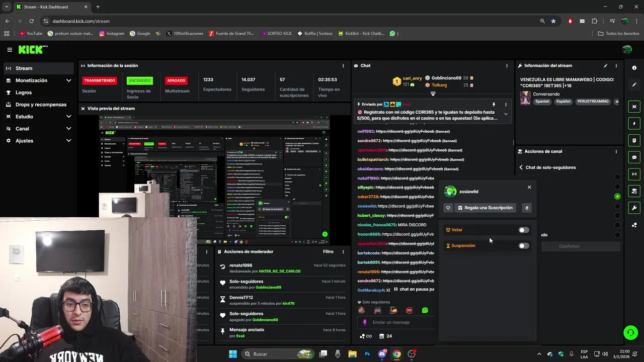Open the Chat panel three-dot menu
Screen dimensions: 644x362
[507, 66]
